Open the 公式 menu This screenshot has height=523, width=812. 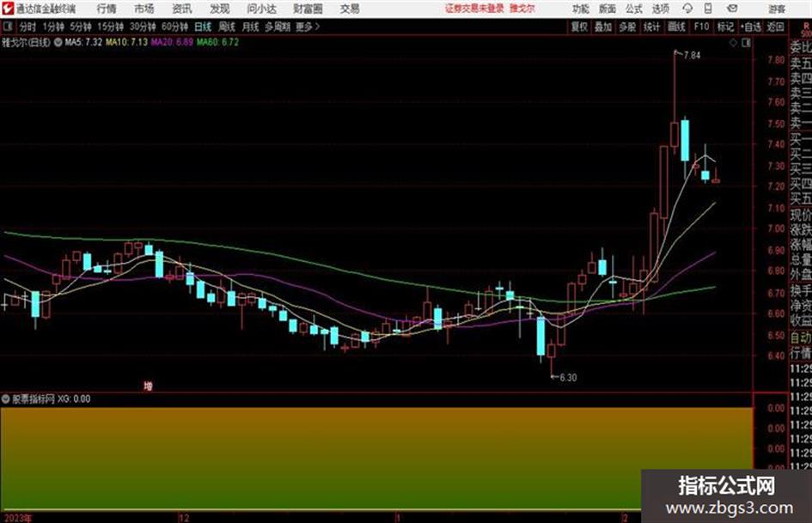[x=634, y=9]
